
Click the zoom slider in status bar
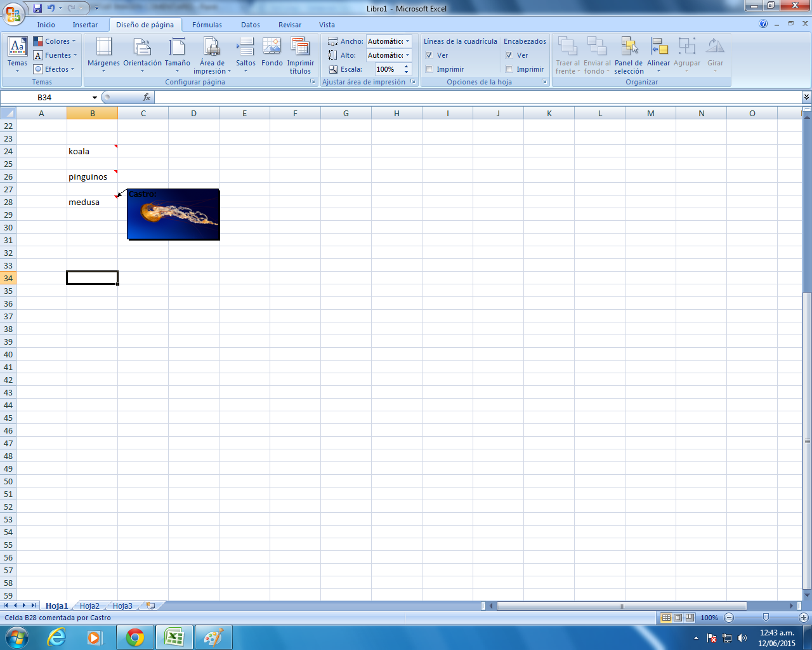(x=766, y=618)
